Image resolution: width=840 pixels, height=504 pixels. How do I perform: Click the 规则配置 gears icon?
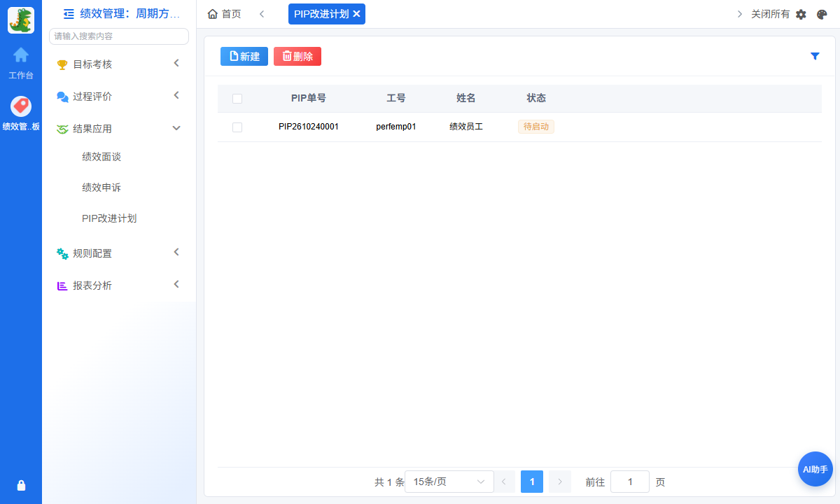(x=62, y=253)
